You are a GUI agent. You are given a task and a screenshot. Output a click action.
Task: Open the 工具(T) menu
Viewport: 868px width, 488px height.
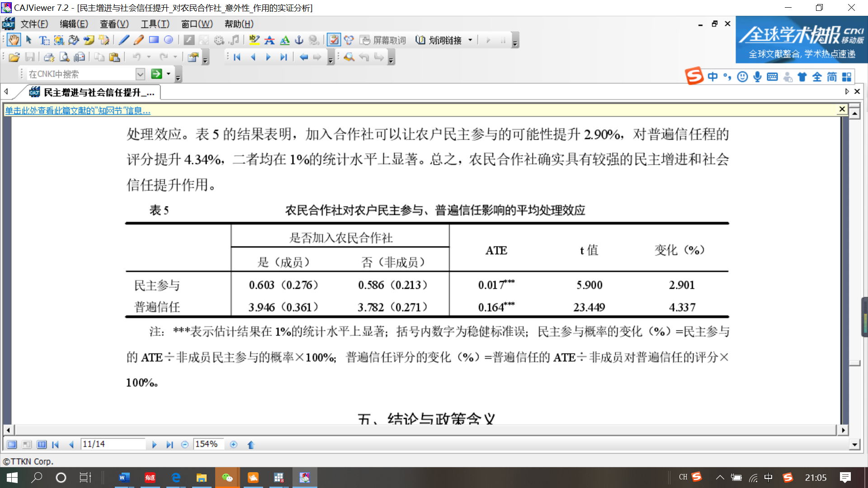pos(155,24)
